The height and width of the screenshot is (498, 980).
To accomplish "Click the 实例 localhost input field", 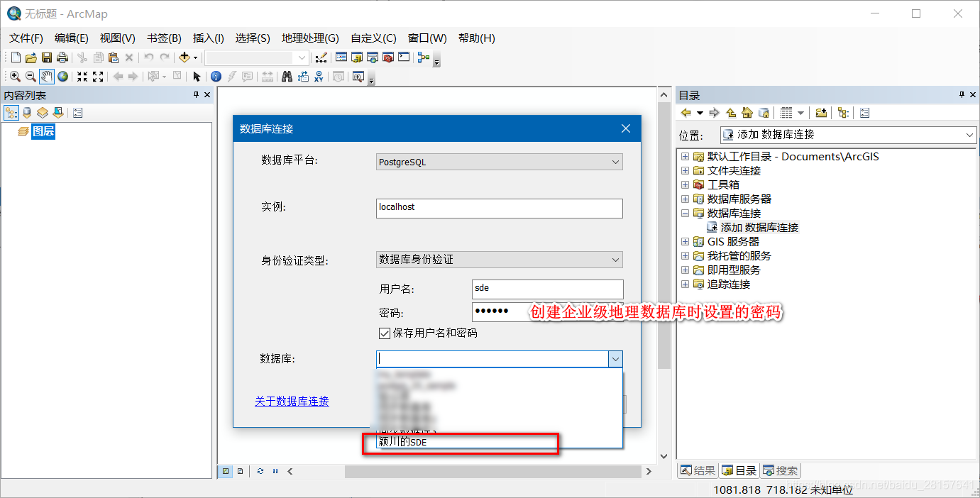I will [499, 208].
